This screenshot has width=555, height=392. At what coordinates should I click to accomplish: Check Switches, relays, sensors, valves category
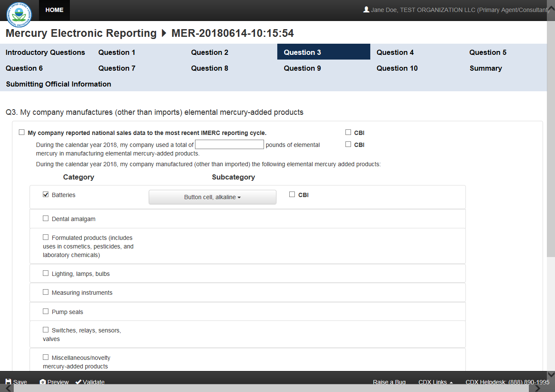click(x=46, y=330)
